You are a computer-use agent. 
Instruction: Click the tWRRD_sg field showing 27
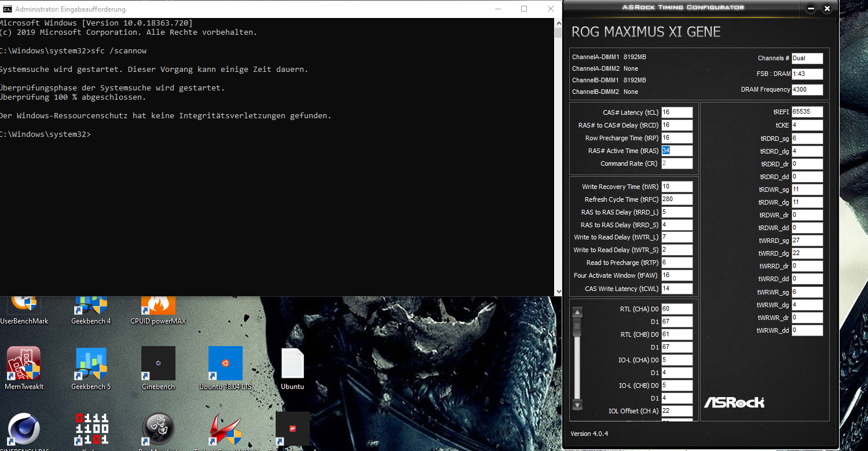pos(807,241)
